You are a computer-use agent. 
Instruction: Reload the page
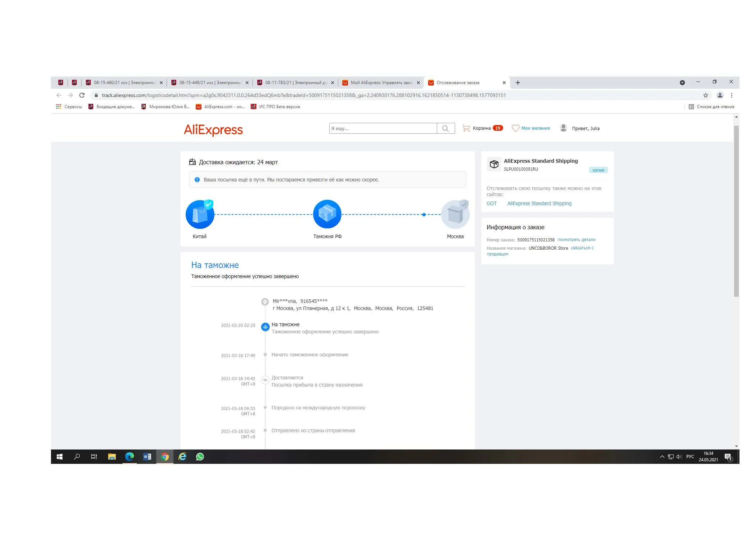pyautogui.click(x=82, y=95)
